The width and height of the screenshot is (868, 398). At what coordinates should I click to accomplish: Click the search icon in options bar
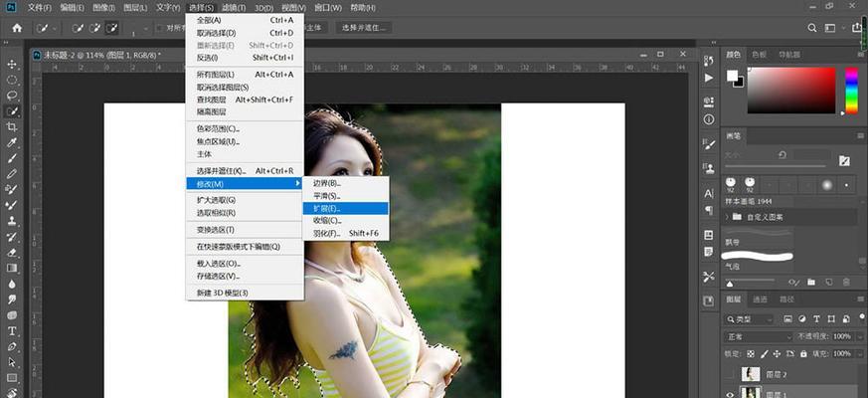pyautogui.click(x=812, y=28)
